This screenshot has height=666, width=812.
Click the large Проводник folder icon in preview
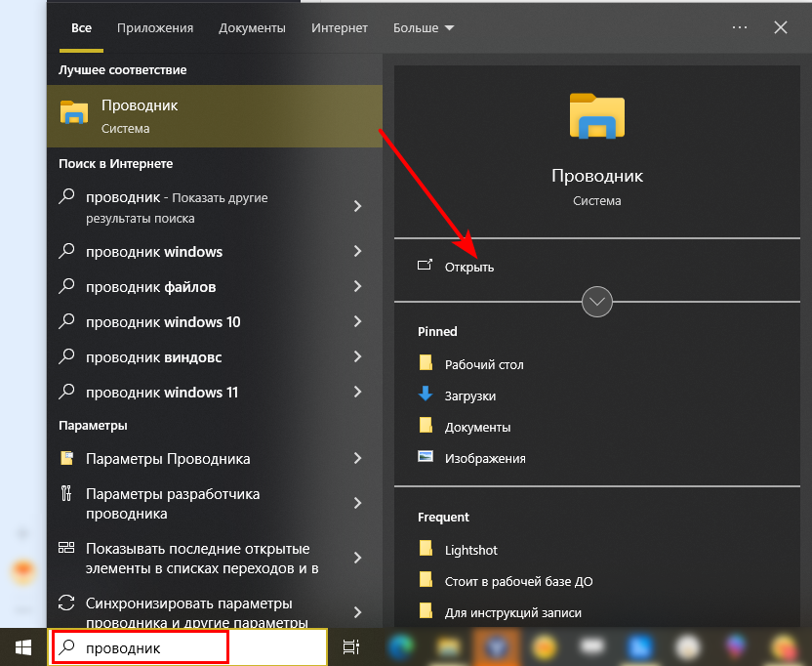click(596, 115)
